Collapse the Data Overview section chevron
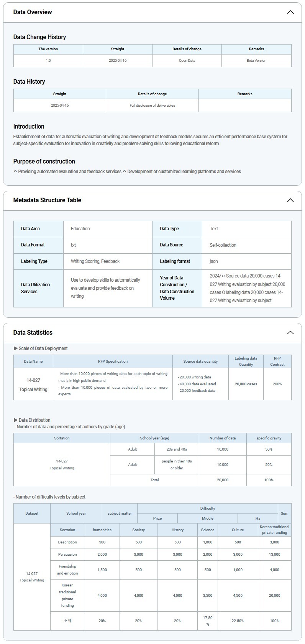The image size is (305, 644). click(290, 12)
